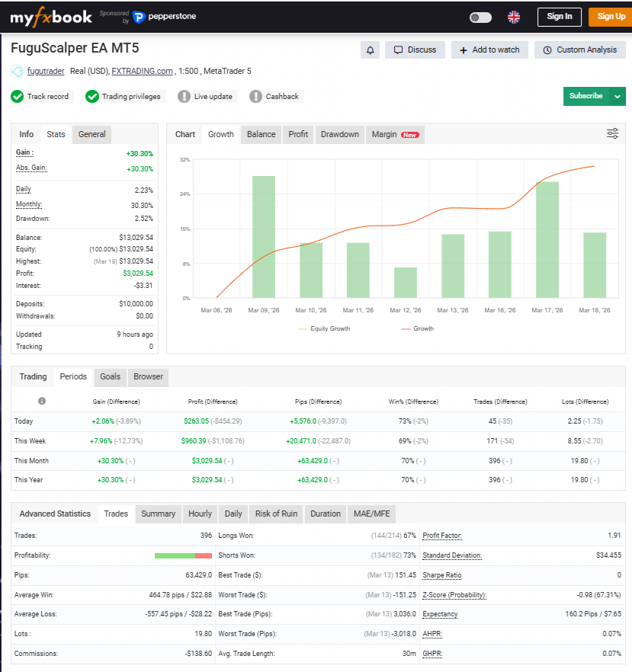Switch to the Trades statistics tab
This screenshot has height=672, width=632.
click(x=116, y=514)
